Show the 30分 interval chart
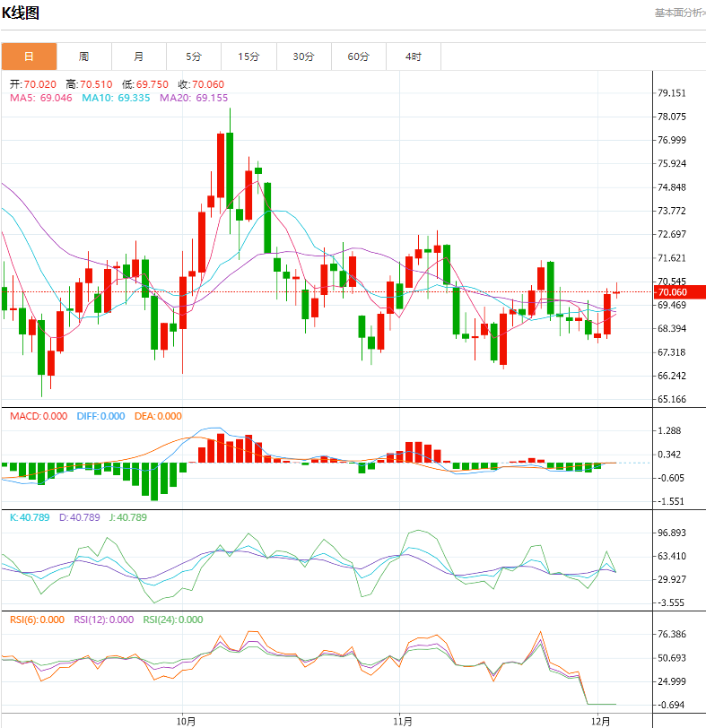This screenshot has height=728, width=706. click(x=303, y=56)
